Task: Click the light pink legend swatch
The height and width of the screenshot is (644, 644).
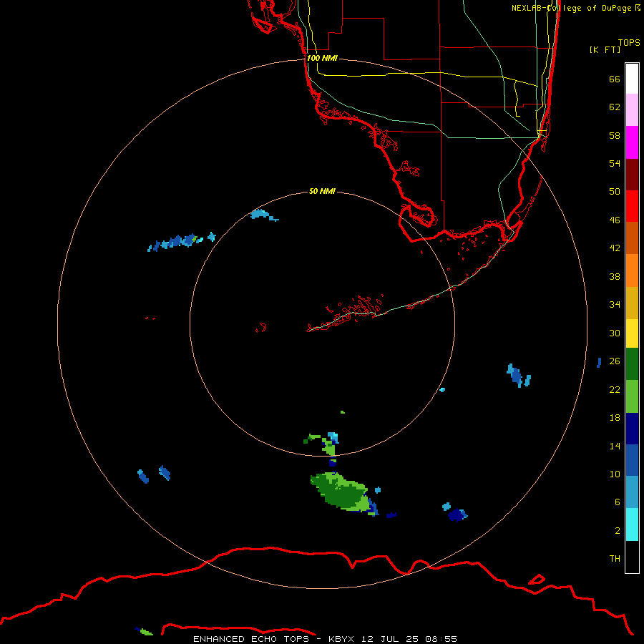Action: tap(632, 110)
